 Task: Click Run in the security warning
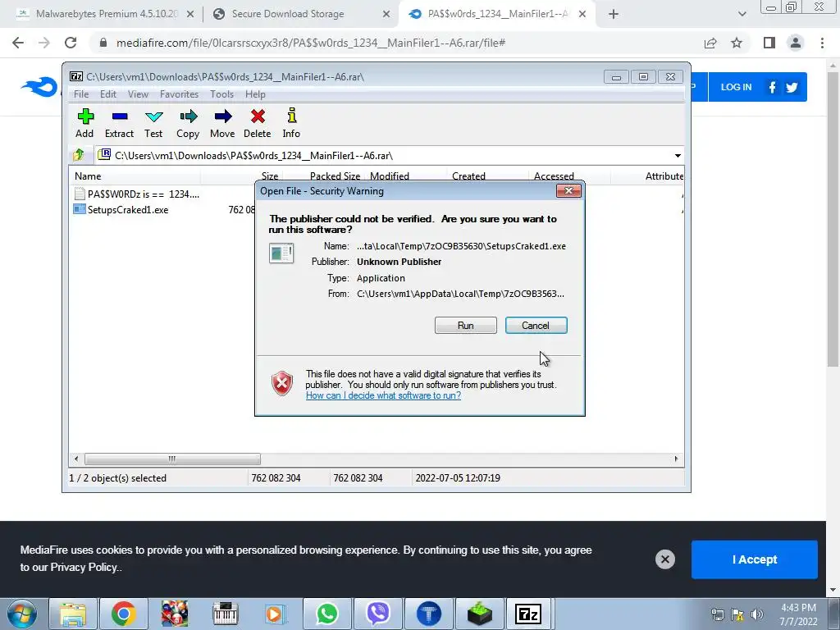466,325
